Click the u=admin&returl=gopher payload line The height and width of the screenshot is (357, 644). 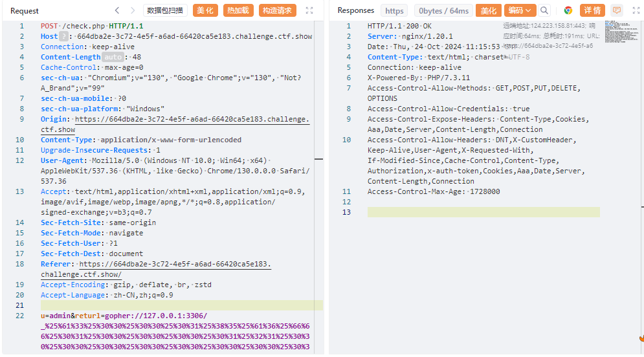[x=175, y=331]
